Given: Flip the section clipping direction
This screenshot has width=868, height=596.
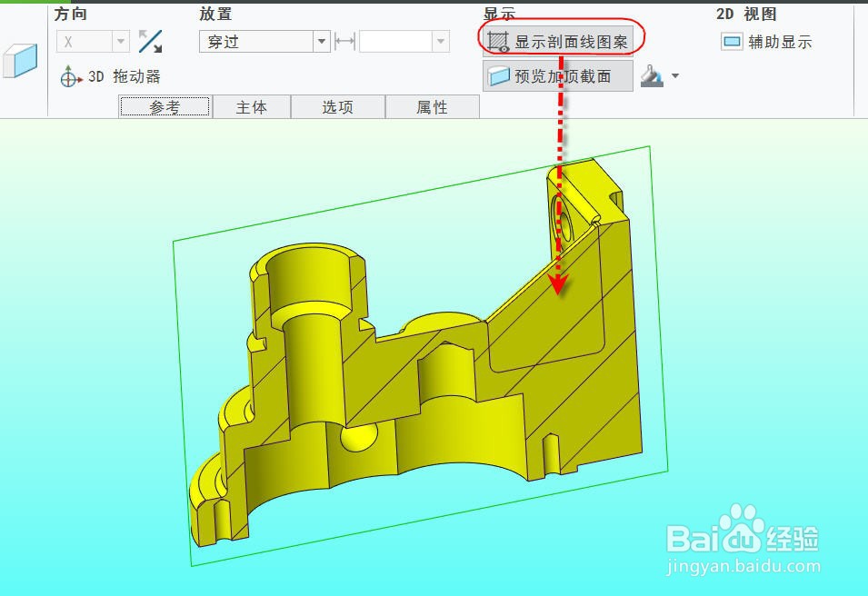Looking at the screenshot, I should (x=150, y=42).
